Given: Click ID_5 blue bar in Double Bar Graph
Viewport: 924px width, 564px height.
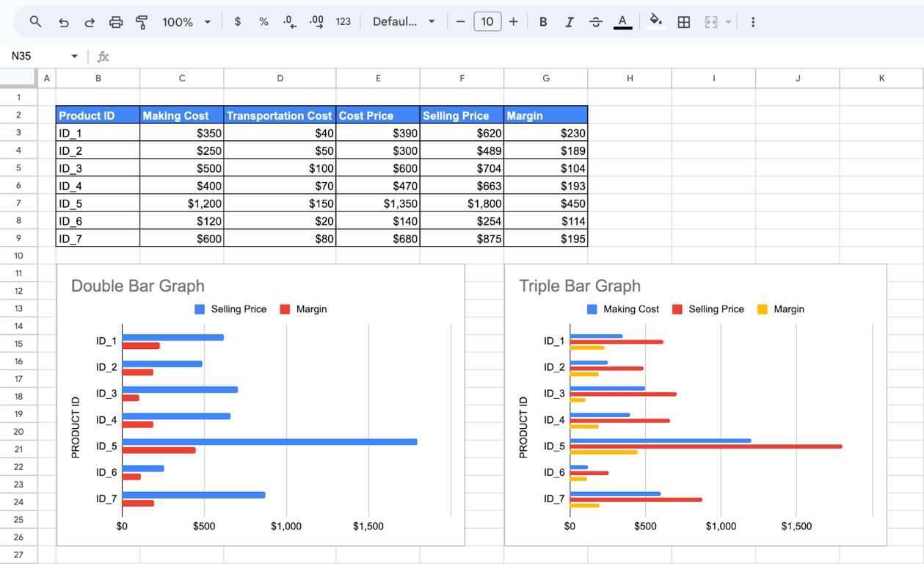Looking at the screenshot, I should click(269, 441).
